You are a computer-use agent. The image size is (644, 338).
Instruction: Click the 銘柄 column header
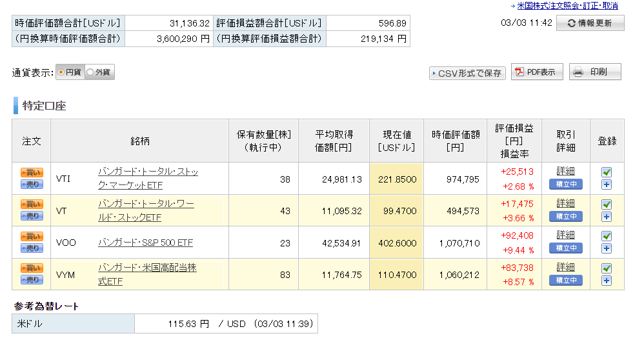pyautogui.click(x=139, y=141)
